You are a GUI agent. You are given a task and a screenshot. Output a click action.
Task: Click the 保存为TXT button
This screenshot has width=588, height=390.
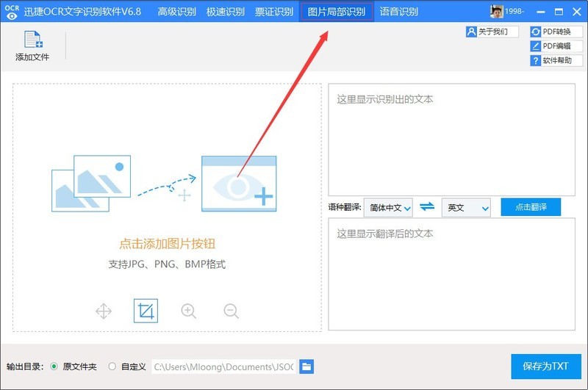point(545,366)
